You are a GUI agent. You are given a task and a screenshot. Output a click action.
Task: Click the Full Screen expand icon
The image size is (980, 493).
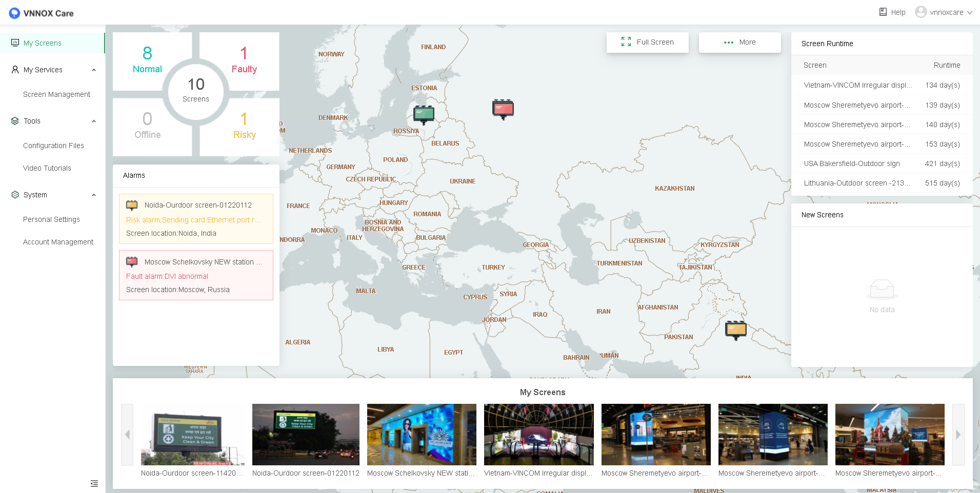[x=626, y=42]
